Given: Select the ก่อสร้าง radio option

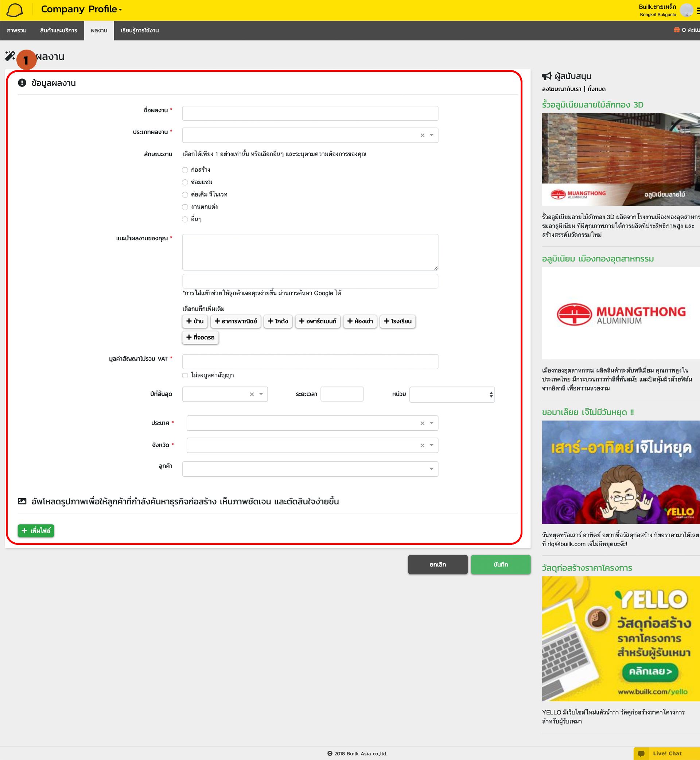Looking at the screenshot, I should click(x=185, y=170).
